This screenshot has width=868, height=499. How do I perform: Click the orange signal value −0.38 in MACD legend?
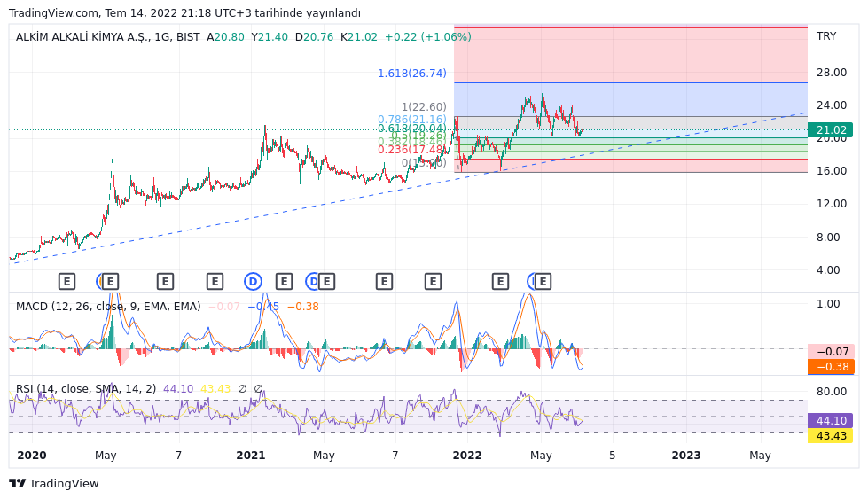(x=303, y=307)
